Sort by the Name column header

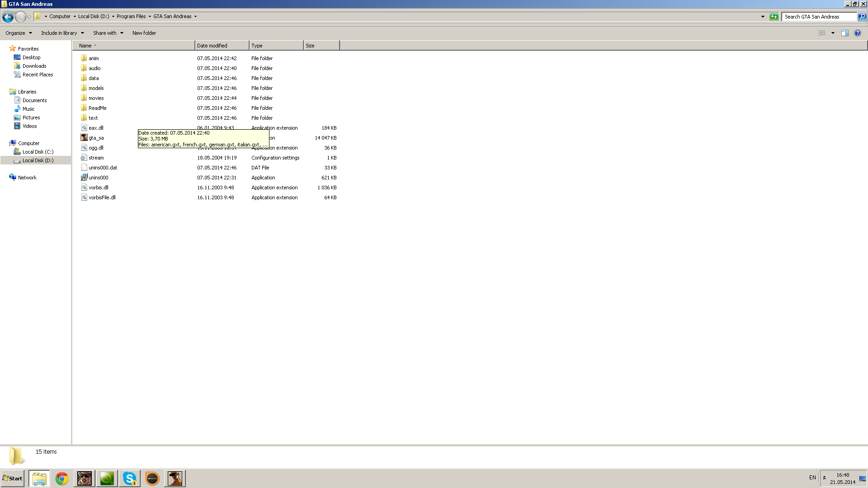click(x=134, y=46)
